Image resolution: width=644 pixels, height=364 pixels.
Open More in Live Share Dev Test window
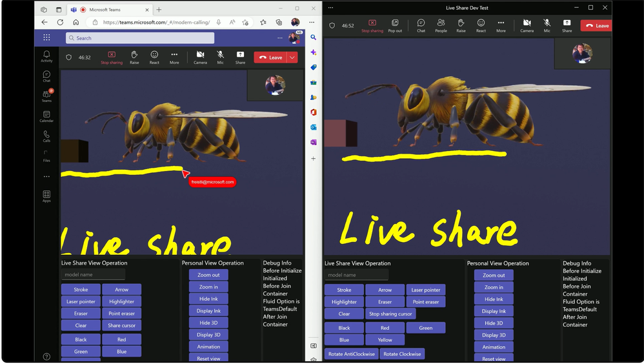(x=501, y=26)
